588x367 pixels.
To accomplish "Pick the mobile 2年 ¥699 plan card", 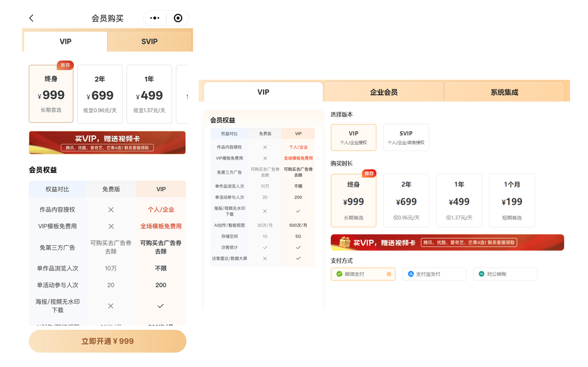I will click(x=100, y=94).
